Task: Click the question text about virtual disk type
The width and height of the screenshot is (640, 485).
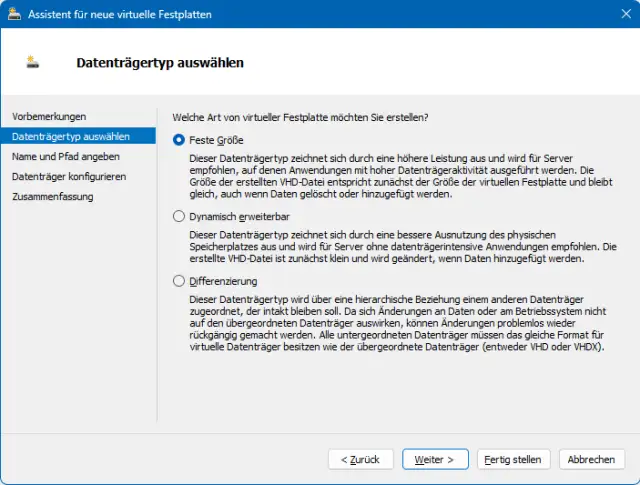Action: (x=301, y=117)
